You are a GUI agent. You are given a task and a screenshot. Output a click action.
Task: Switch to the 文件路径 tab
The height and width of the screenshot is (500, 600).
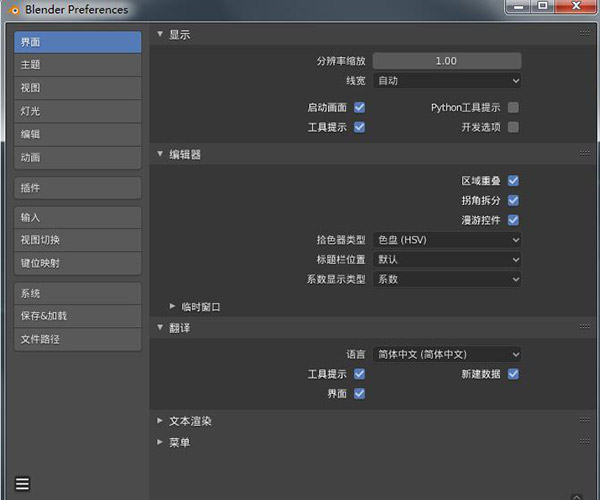pos(78,339)
